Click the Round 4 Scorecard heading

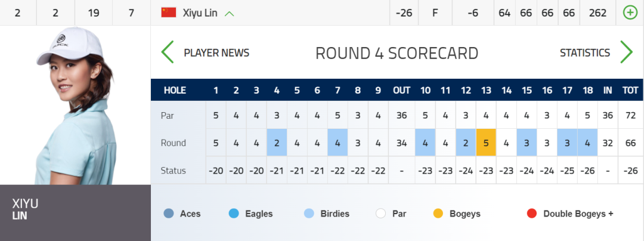(397, 53)
